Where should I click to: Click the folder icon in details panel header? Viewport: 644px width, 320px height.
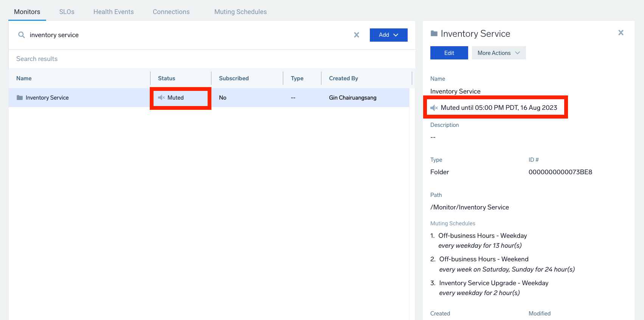point(434,34)
